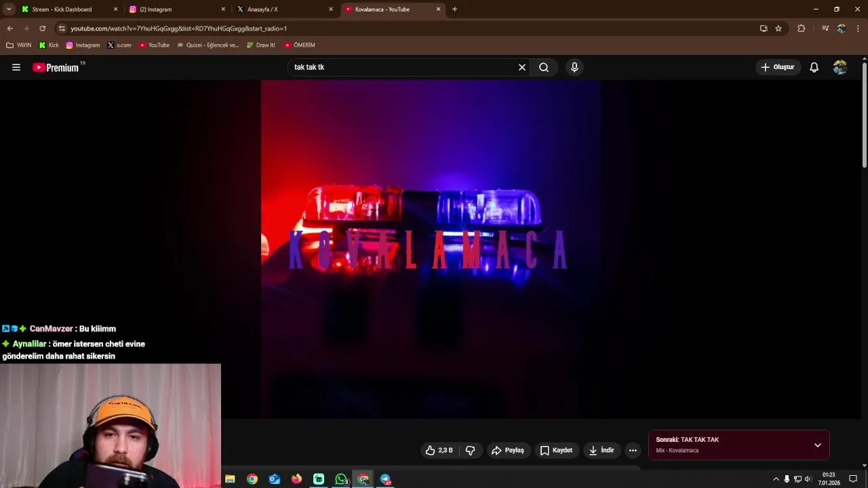Like the video with 2,3 B likes
868x488 pixels.
439,450
